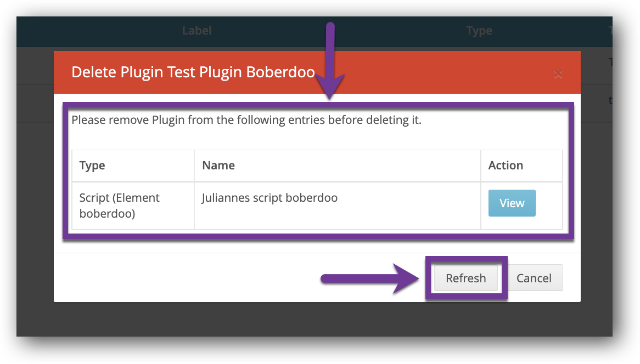Click the Type column header in the dialog

[92, 166]
